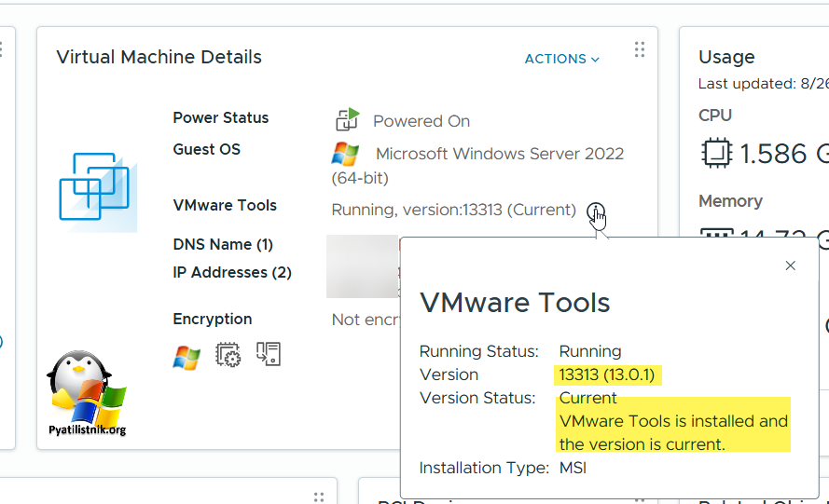Click the Virtual Machine Details drag handle
The image size is (829, 504).
640,49
